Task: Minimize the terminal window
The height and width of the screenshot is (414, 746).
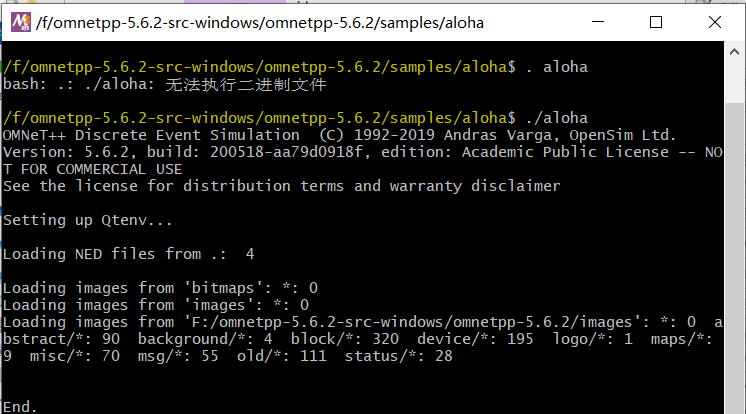Action: coord(599,21)
